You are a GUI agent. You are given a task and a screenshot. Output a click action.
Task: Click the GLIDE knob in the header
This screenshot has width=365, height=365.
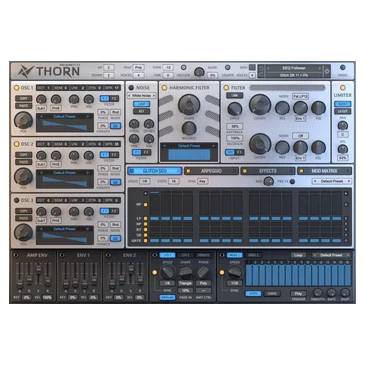[199, 72]
